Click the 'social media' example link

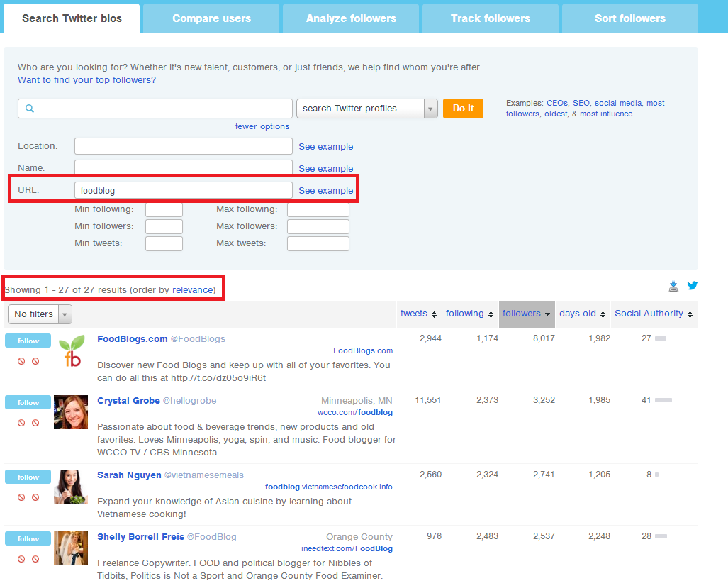pyautogui.click(x=618, y=103)
